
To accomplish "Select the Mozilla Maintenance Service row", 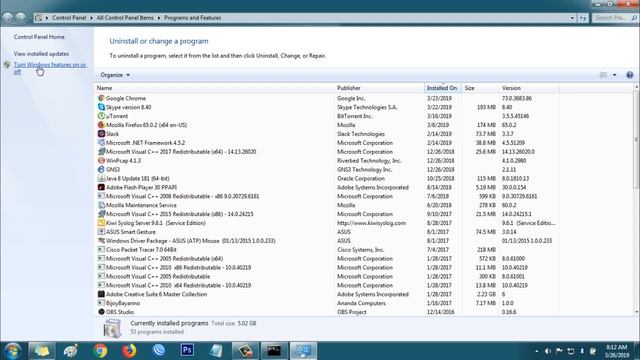I will tap(327, 205).
